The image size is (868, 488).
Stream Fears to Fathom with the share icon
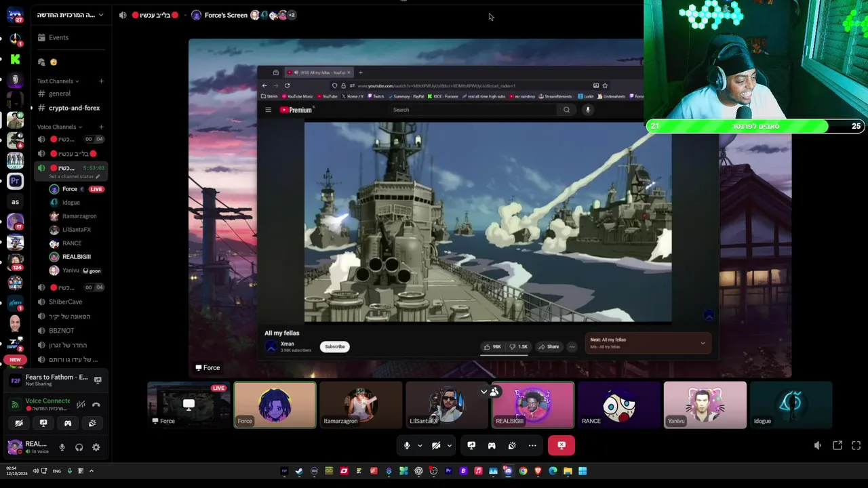click(x=98, y=380)
